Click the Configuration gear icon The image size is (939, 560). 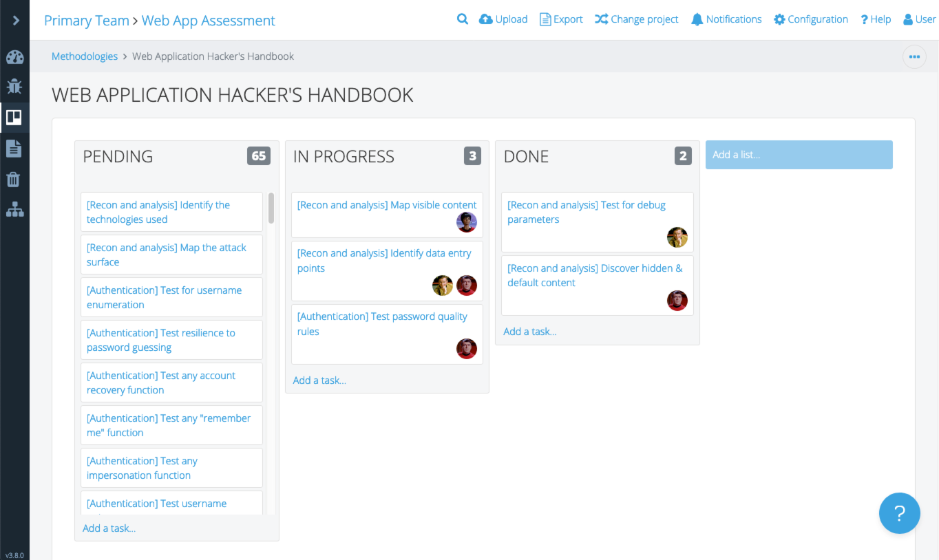(x=779, y=19)
